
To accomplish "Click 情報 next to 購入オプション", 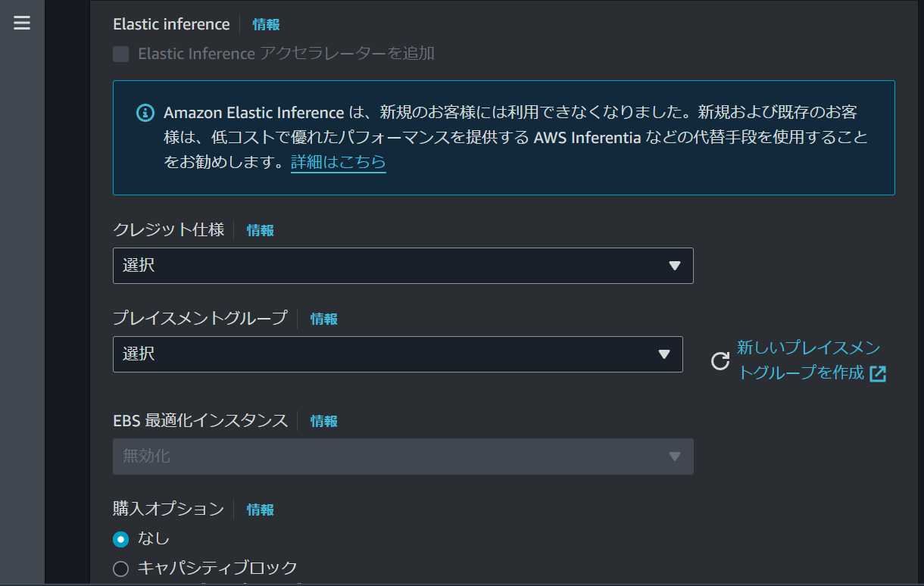I will pyautogui.click(x=260, y=510).
